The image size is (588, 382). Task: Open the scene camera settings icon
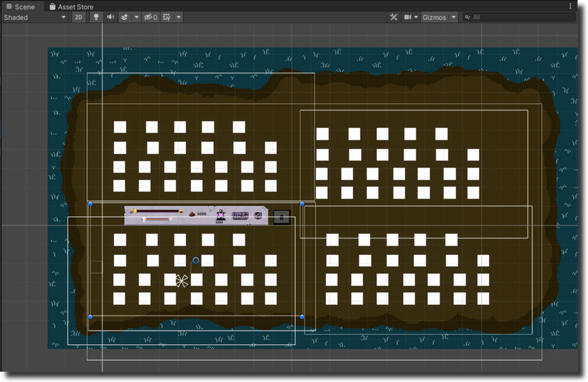click(x=408, y=17)
